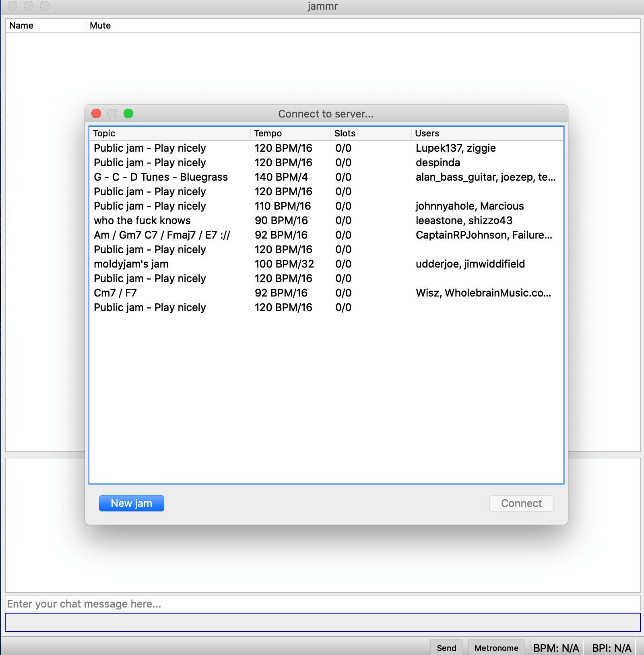Click the Send button

446,647
